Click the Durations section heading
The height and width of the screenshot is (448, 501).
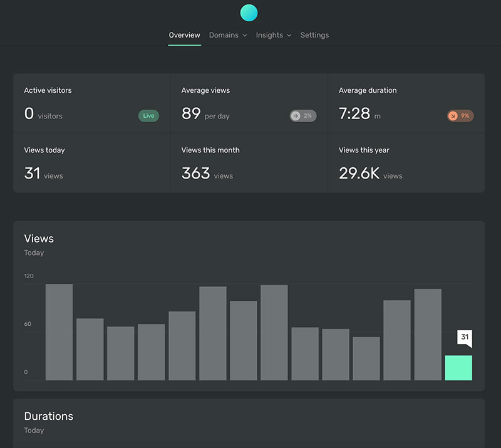coord(49,416)
